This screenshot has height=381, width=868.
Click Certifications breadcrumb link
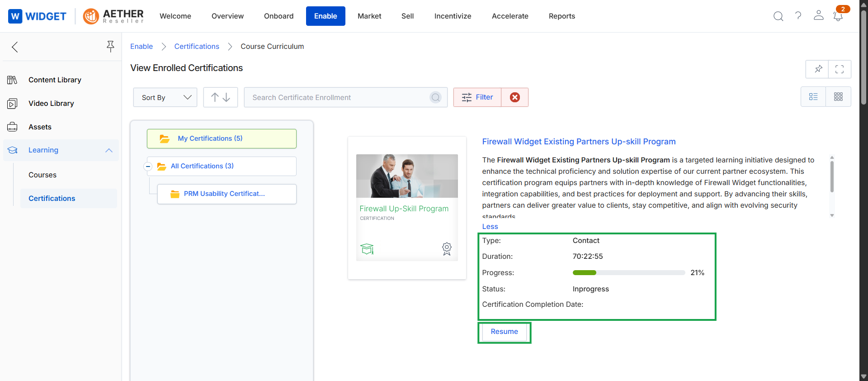coord(197,47)
